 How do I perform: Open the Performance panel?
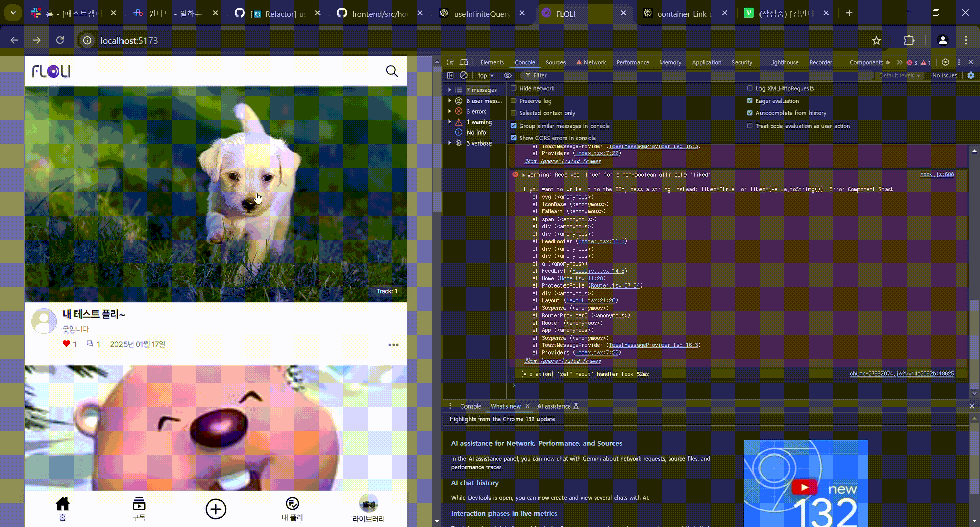632,62
